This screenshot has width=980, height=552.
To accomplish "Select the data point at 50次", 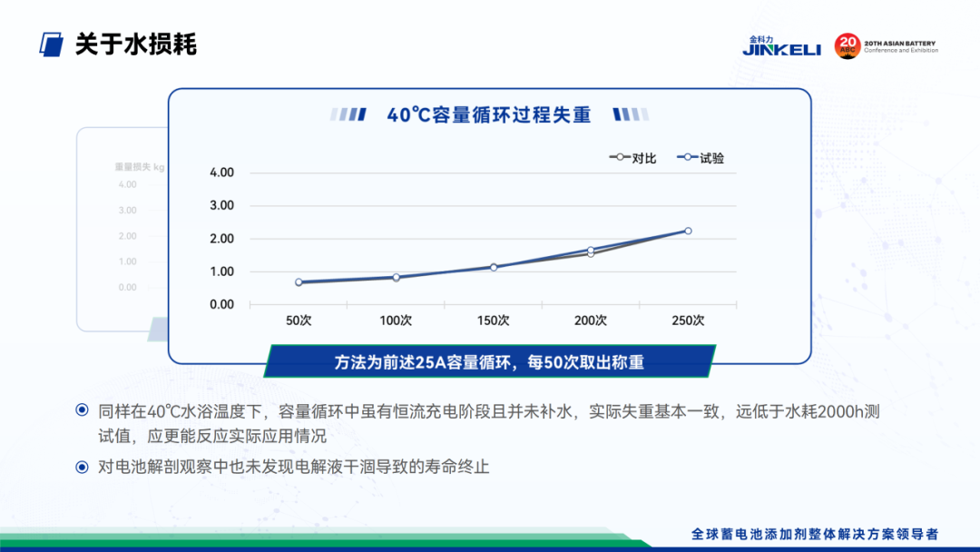I will click(299, 282).
